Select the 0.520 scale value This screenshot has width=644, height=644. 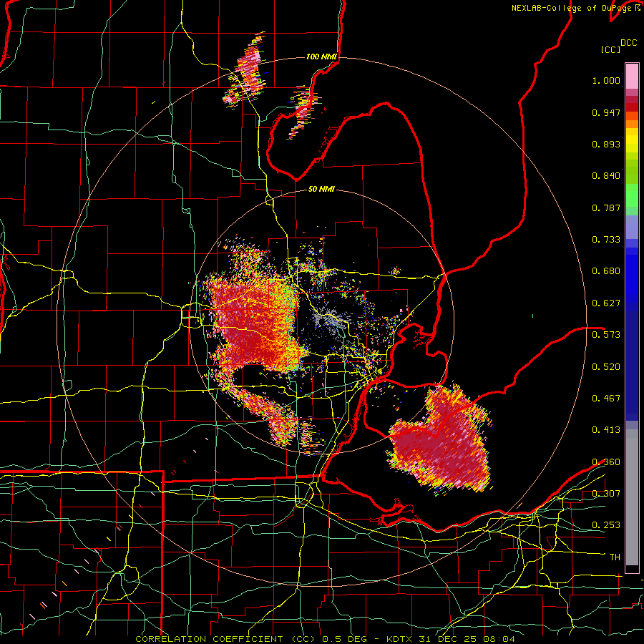coord(606,367)
